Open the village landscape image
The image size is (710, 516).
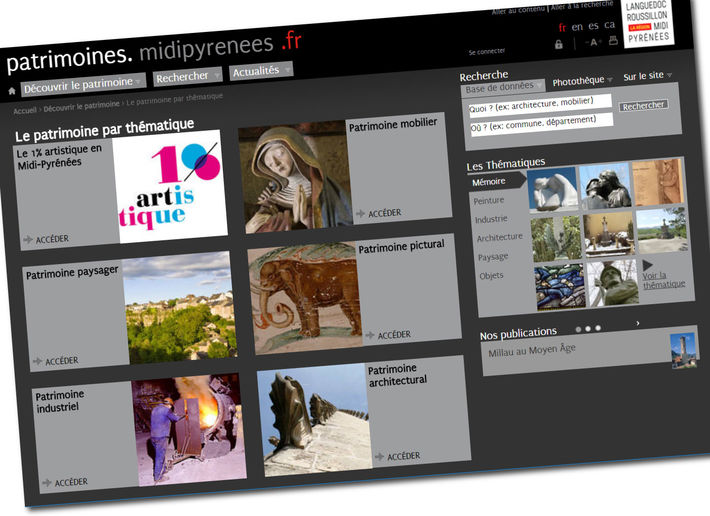click(180, 308)
